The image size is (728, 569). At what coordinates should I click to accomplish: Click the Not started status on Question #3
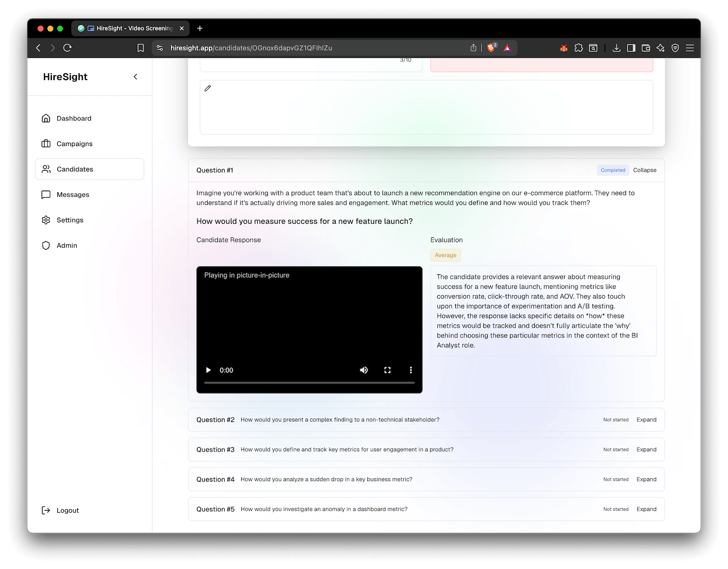point(616,450)
